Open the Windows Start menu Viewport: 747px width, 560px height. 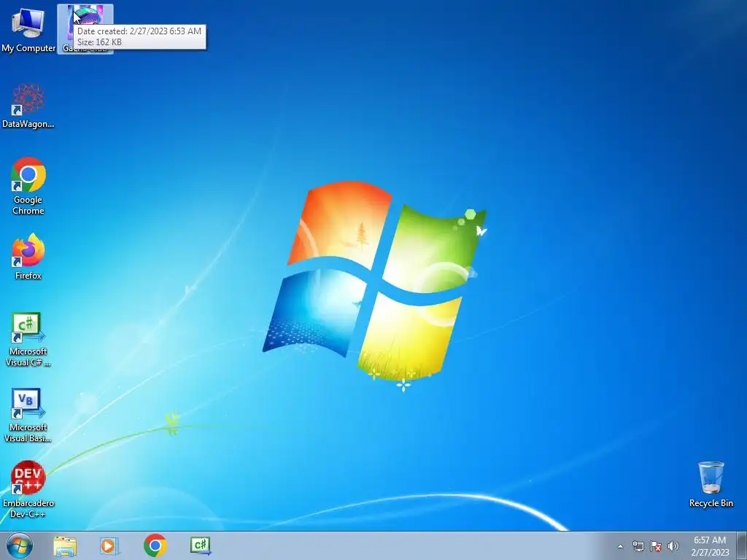20,545
